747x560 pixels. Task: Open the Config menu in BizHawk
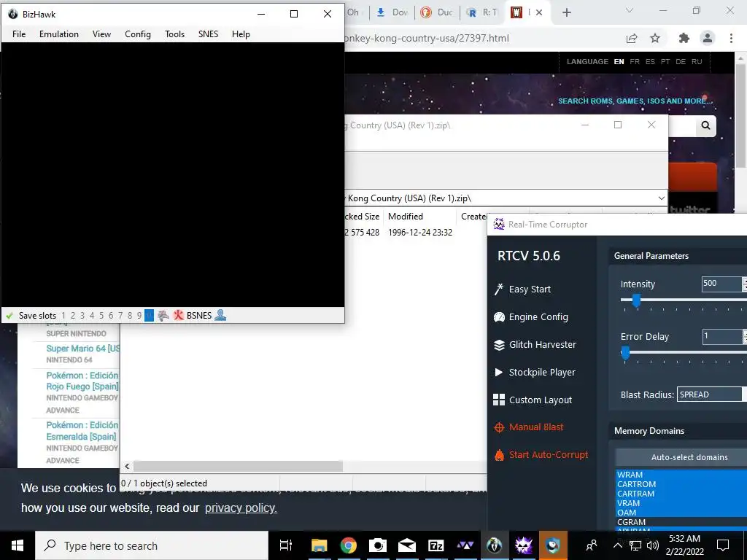(x=138, y=34)
